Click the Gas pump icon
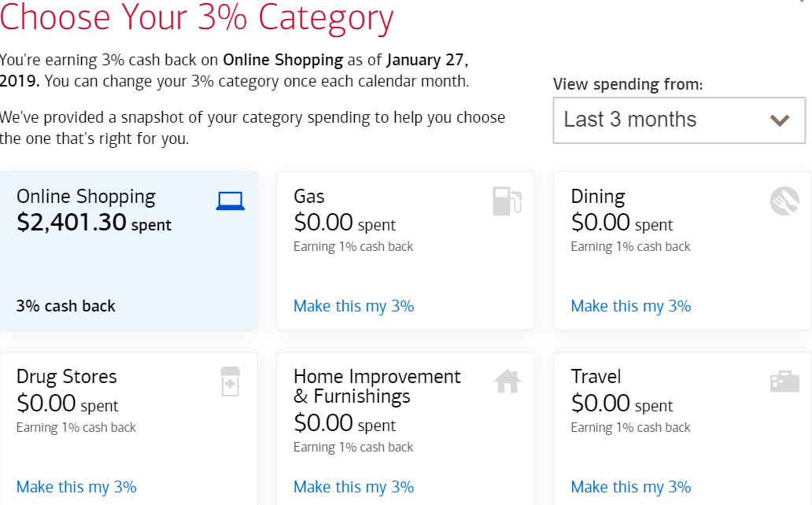812x505 pixels. pos(506,201)
